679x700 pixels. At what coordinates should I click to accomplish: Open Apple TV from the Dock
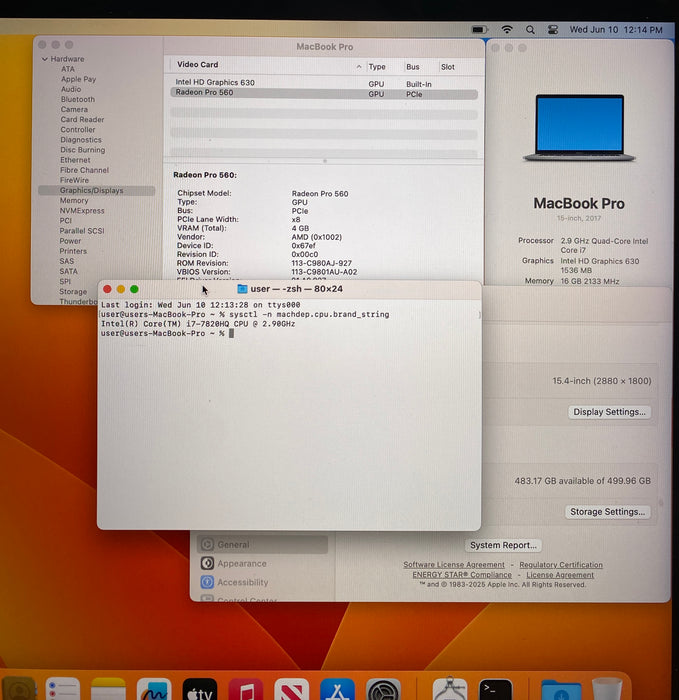(x=200, y=691)
